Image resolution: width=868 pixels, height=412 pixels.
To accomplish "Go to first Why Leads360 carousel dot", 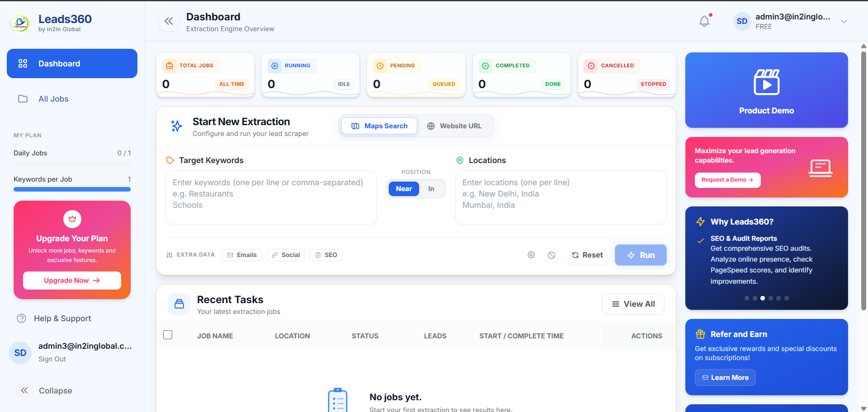I will click(747, 298).
